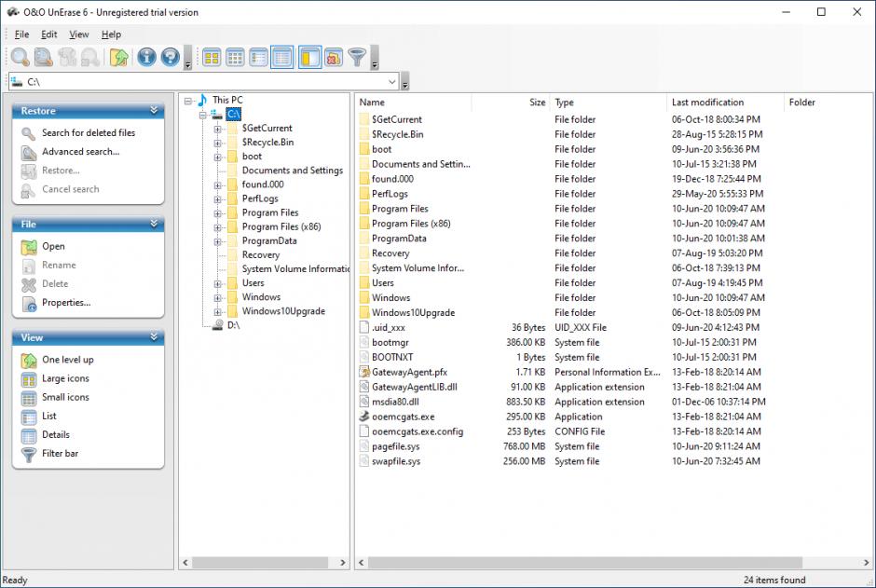Click Advanced search... in Restore panel

point(80,151)
